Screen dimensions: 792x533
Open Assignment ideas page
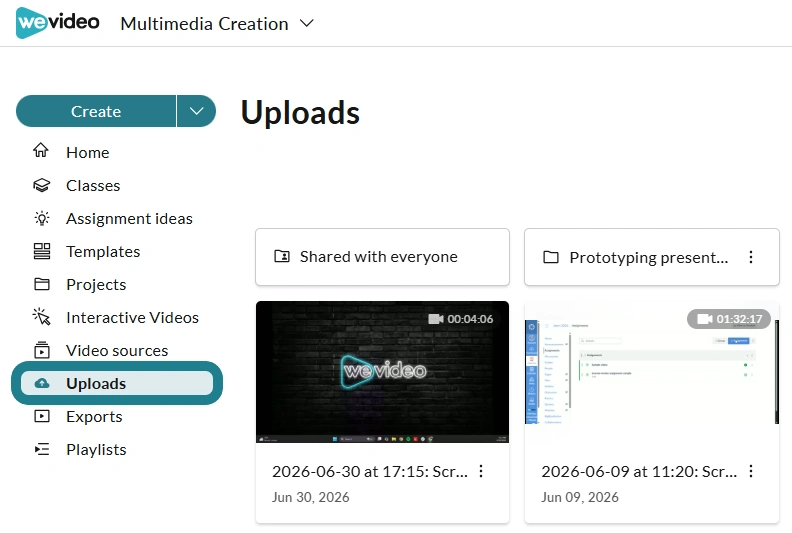click(129, 219)
